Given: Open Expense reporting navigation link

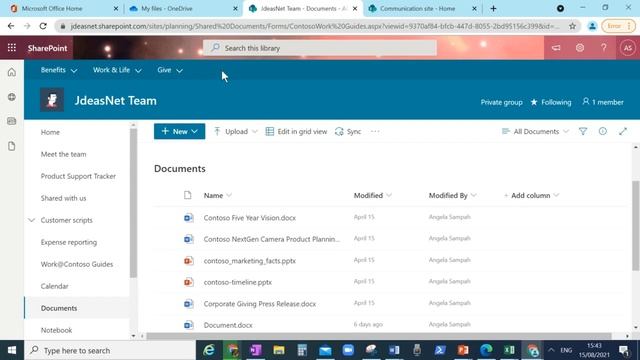Looking at the screenshot, I should pos(69,242).
